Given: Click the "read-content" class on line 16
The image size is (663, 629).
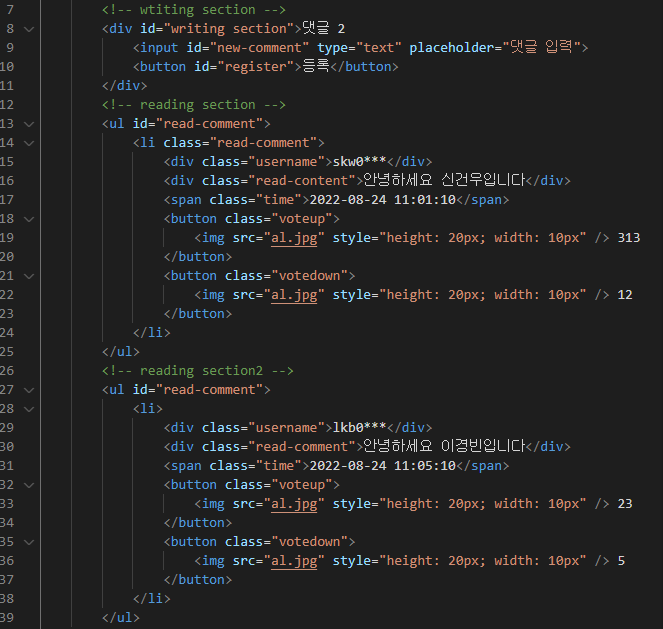Looking at the screenshot, I should (301, 181).
